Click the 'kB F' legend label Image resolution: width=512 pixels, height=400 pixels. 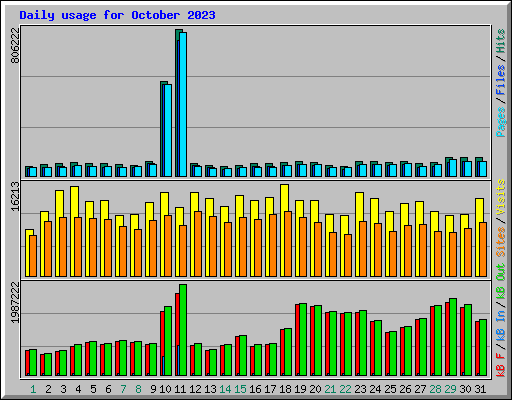(x=501, y=364)
